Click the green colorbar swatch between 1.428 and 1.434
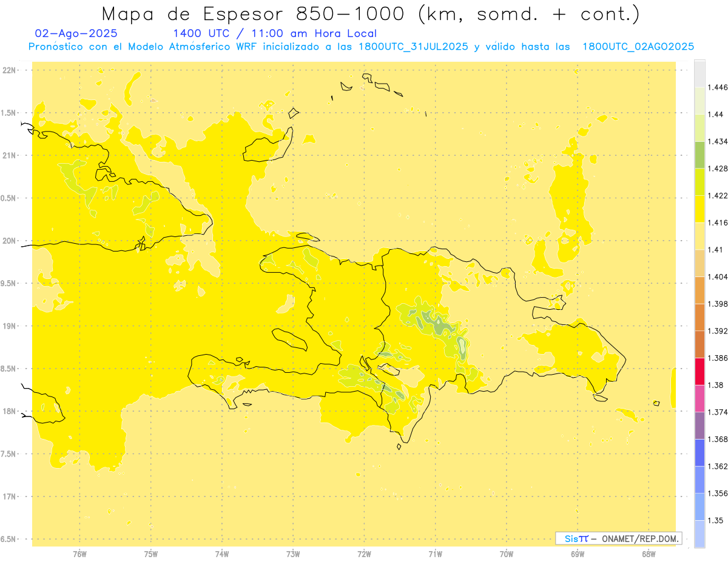The width and height of the screenshot is (728, 562). coord(699,155)
